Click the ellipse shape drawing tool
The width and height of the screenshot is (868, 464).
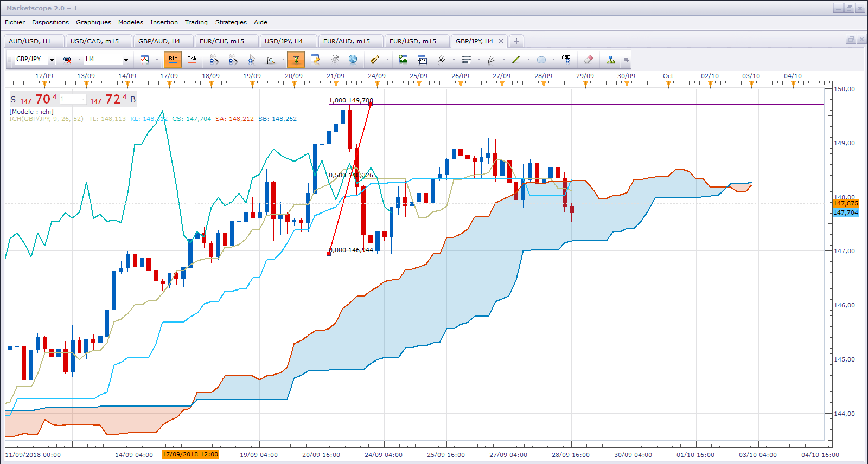541,60
